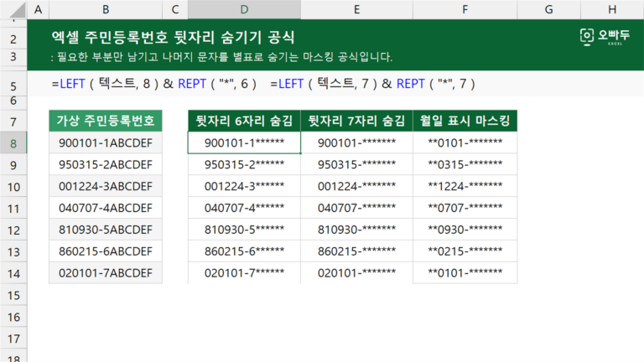Viewport: 644px width, 362px height.
Task: Select cell 810930-5ABCDEF
Action: (x=106, y=230)
